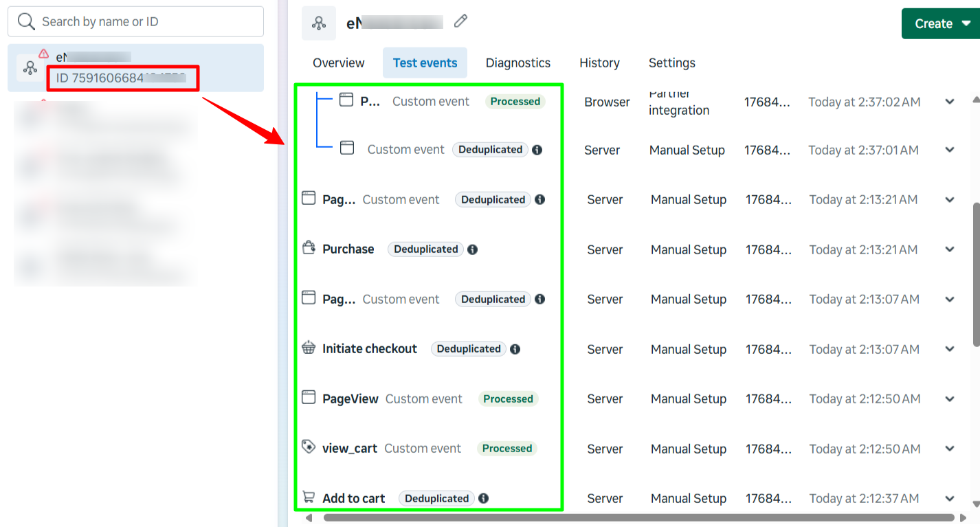980x527 pixels.
Task: Click the Processed badge on the view_cart row
Action: (x=507, y=448)
